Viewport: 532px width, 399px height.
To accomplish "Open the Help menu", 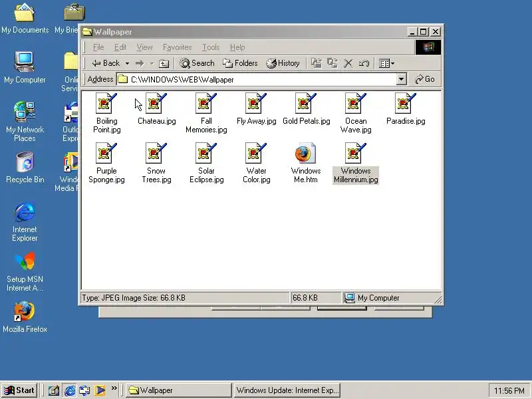I will [237, 47].
